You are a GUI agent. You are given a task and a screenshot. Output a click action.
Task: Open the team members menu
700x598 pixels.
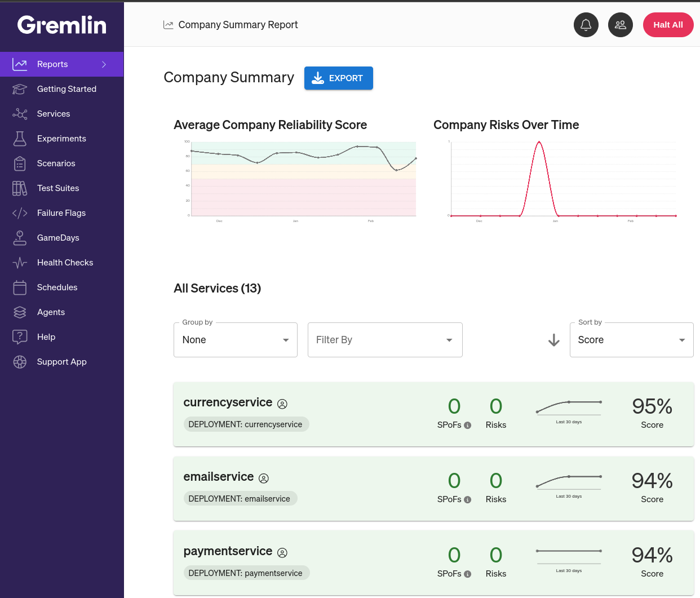[621, 25]
